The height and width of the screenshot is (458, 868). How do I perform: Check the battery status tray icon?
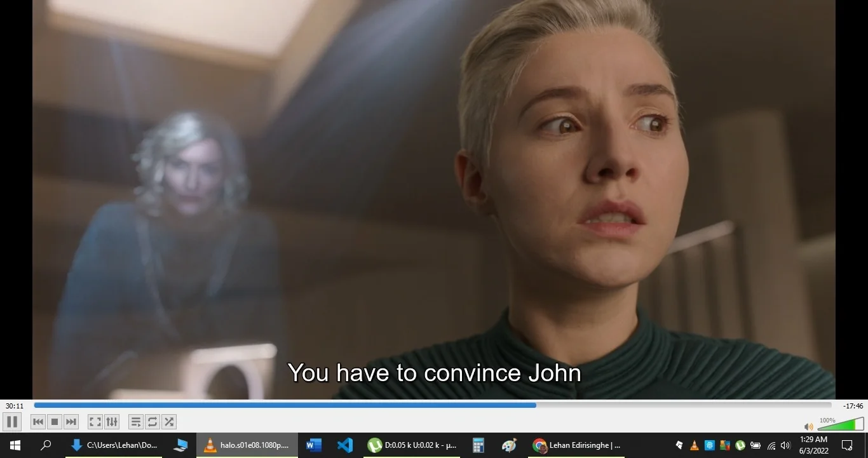(x=756, y=445)
